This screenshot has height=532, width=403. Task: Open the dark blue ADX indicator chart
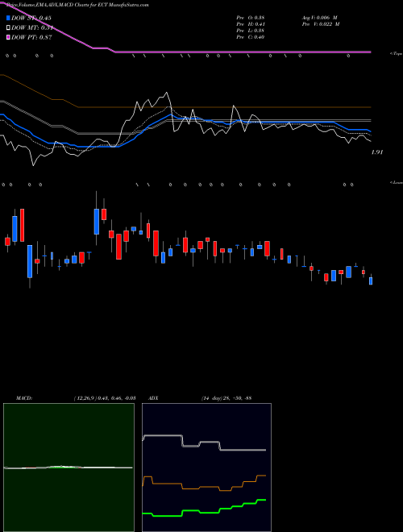[x=206, y=468]
